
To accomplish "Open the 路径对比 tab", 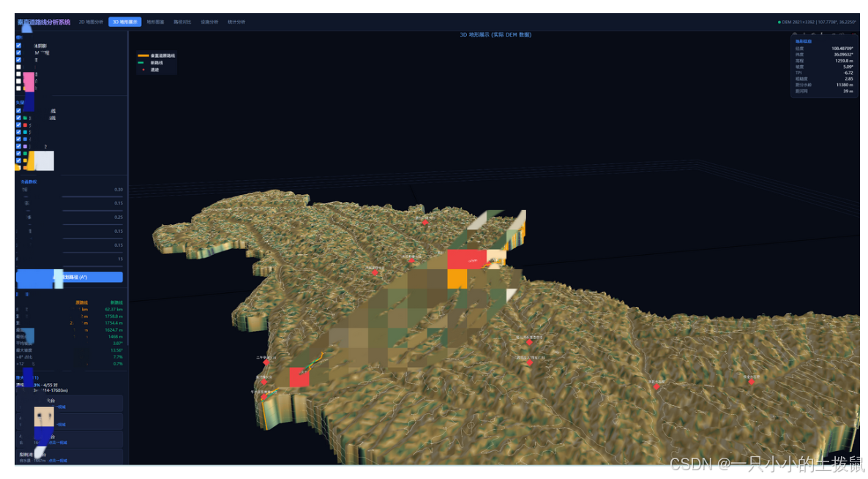I will (182, 22).
